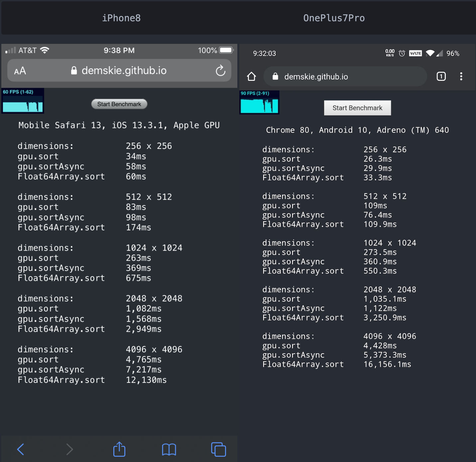Tap the padlock in Safari address bar
This screenshot has height=462, width=476.
(x=74, y=70)
